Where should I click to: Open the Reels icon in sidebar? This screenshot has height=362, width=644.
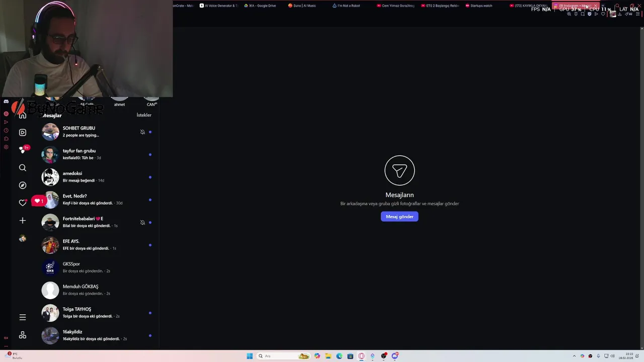tap(23, 132)
